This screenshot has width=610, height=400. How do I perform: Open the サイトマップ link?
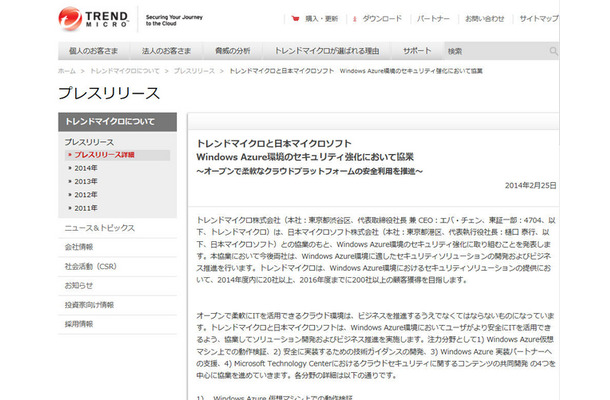click(x=539, y=19)
